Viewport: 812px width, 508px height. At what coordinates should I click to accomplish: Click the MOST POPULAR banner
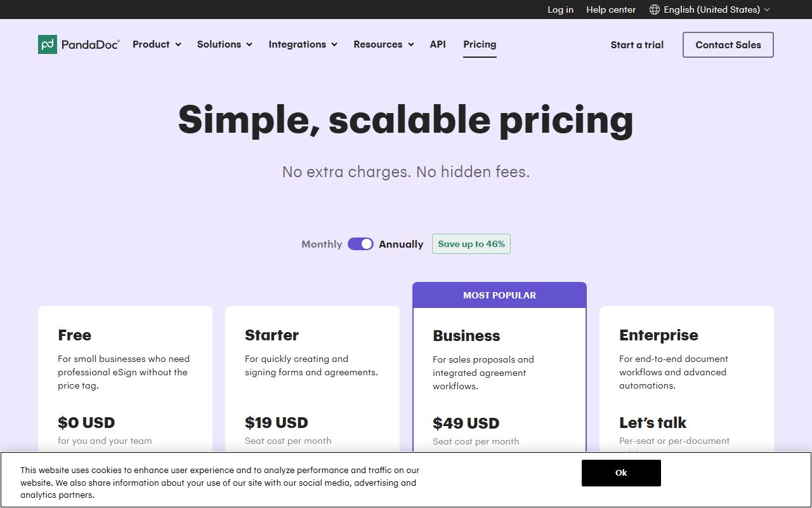pos(499,295)
